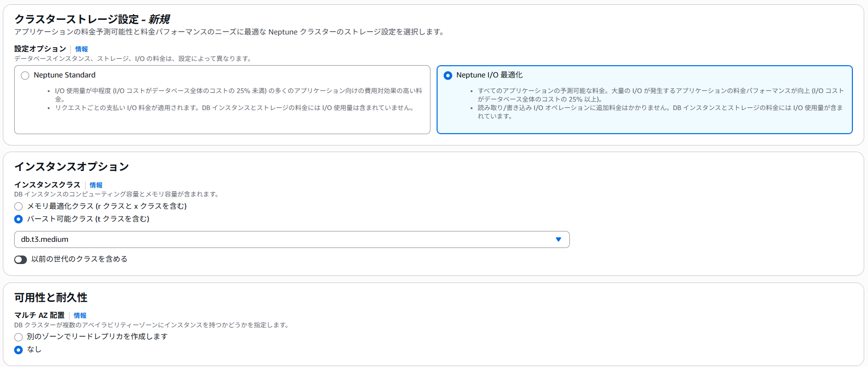Click the Neptune Standard I/O 使用量が中程度 description bullet

239,95
